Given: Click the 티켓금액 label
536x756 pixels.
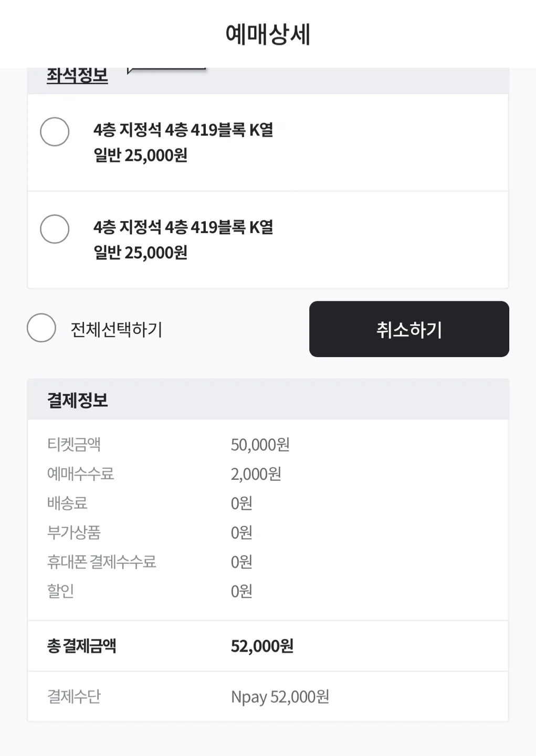Looking at the screenshot, I should coord(74,444).
